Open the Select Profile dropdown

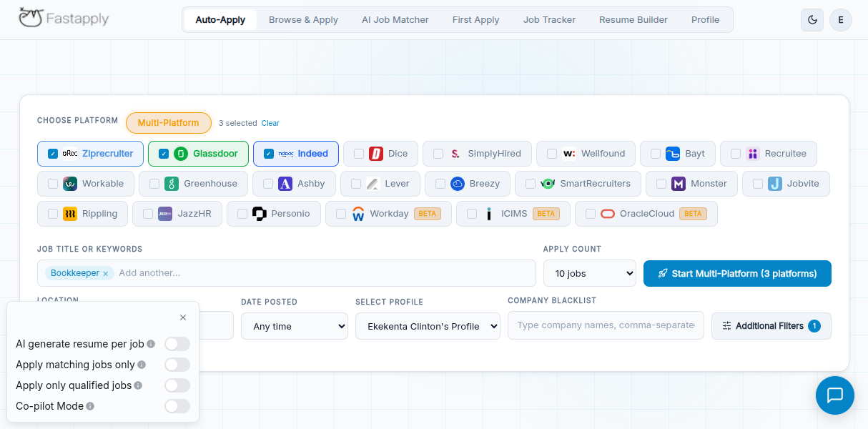click(x=428, y=326)
